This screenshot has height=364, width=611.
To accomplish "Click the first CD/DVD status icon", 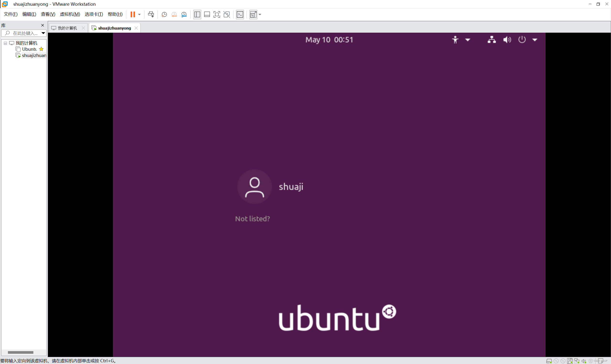I will click(x=556, y=361).
